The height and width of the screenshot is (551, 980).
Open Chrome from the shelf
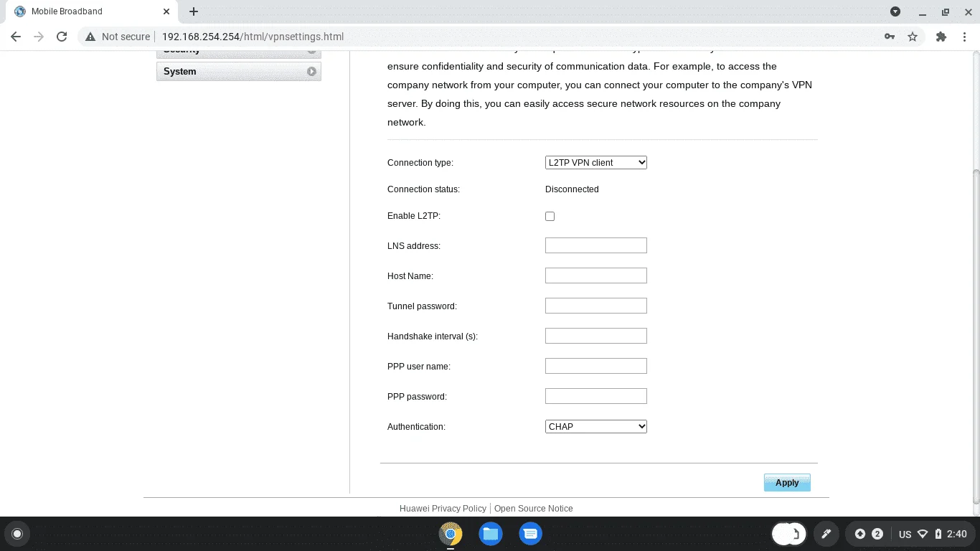tap(451, 534)
